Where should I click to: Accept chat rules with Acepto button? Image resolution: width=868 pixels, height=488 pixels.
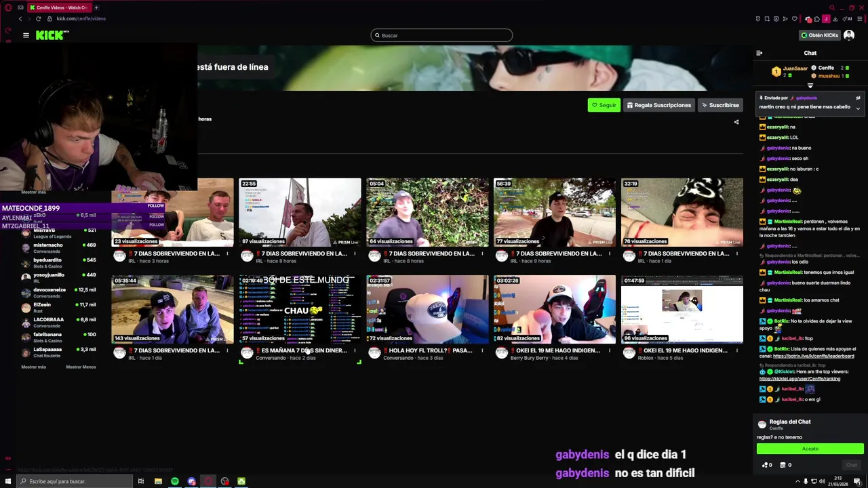click(810, 449)
